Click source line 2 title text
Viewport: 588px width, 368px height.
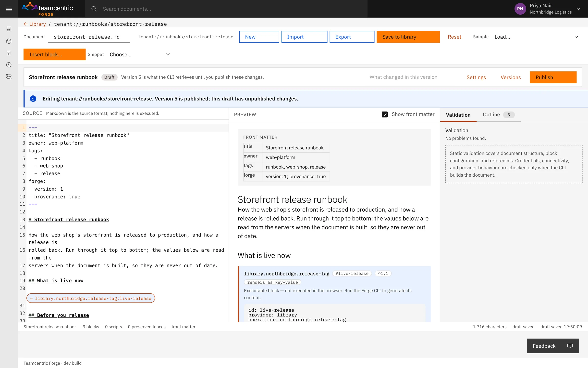pos(79,135)
